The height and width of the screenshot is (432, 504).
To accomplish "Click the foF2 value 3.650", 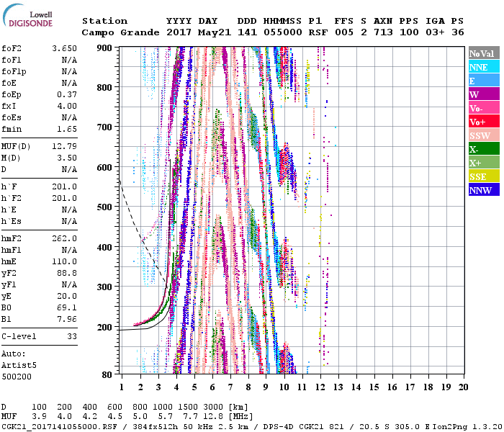I will [x=62, y=48].
